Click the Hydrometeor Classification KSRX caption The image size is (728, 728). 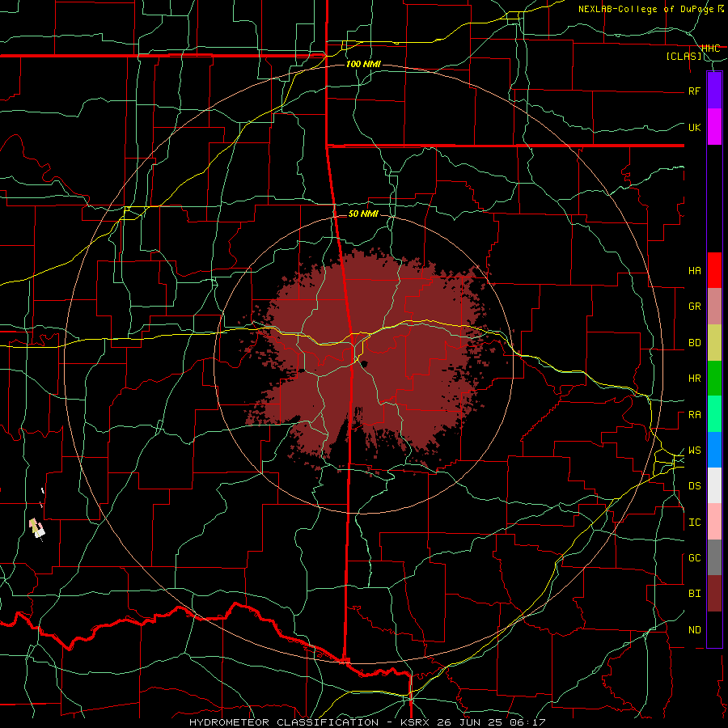(367, 722)
